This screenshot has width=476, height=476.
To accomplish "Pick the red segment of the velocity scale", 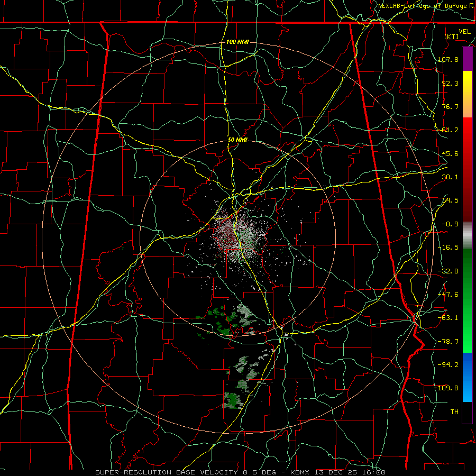I will (467, 169).
